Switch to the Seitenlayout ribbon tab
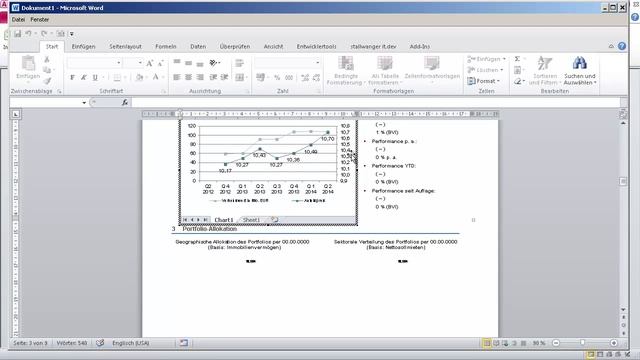 125,47
